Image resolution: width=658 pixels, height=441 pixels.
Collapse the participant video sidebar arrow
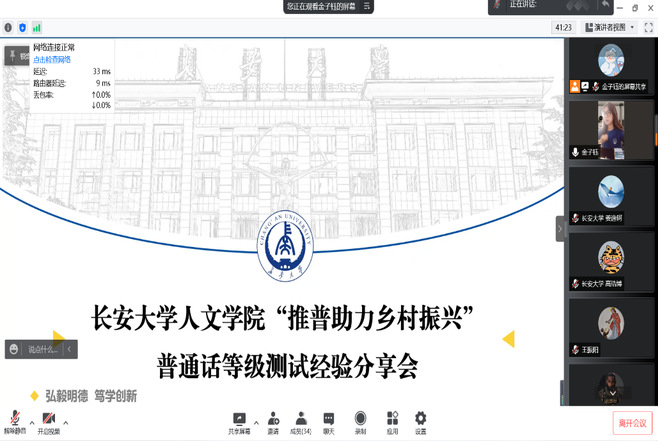(560, 228)
